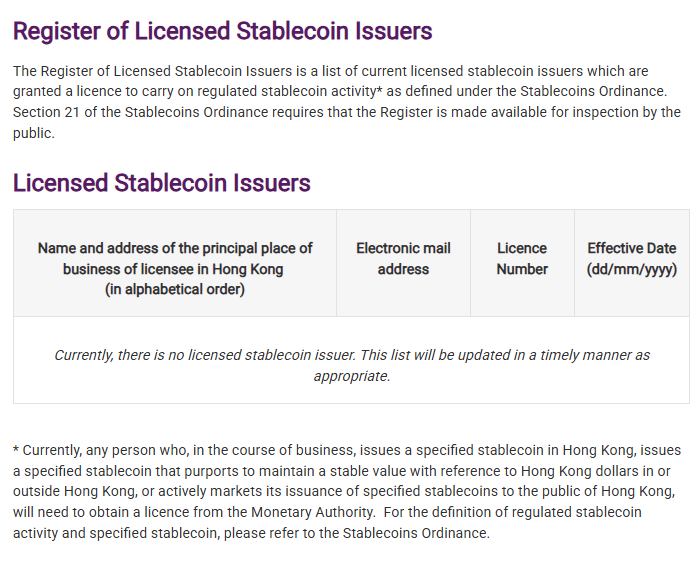Select the "Licence Number" column header
696x571 pixels.
coord(522,258)
